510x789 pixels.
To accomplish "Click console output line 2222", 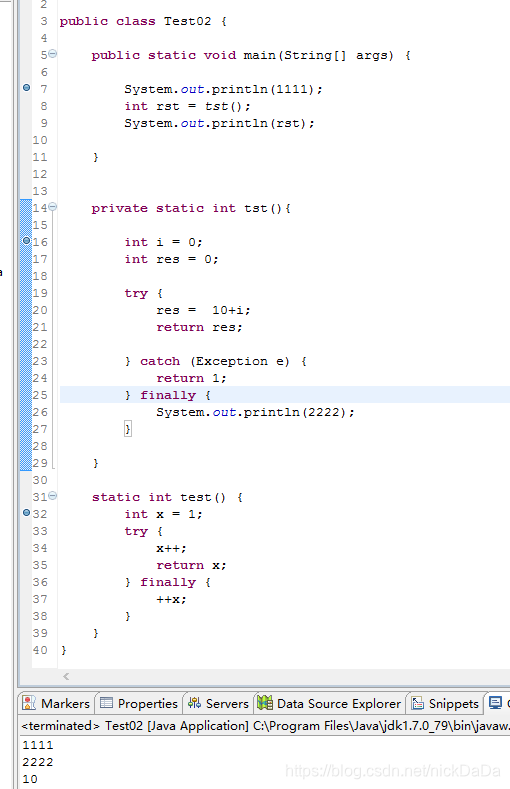I will tap(38, 762).
